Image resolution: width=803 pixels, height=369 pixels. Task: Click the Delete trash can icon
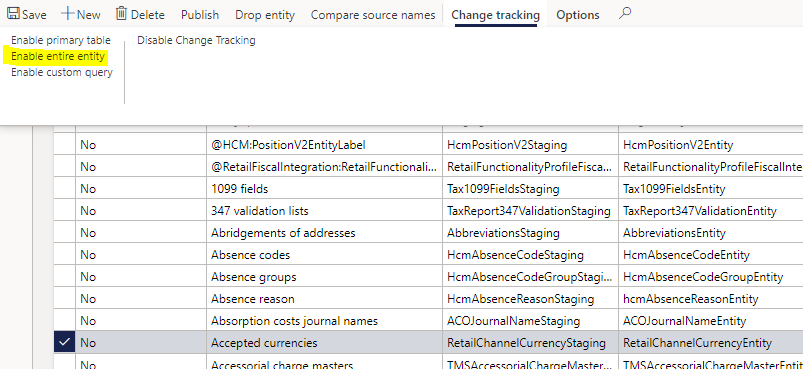click(x=121, y=14)
